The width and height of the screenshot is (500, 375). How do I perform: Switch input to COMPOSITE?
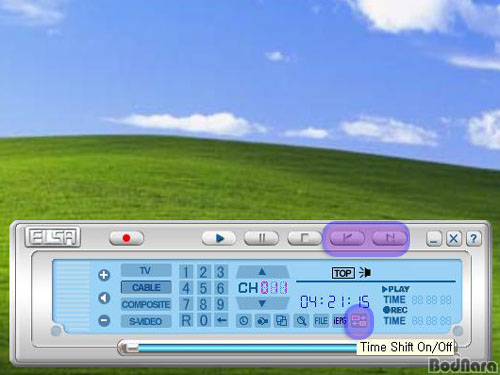(x=146, y=304)
